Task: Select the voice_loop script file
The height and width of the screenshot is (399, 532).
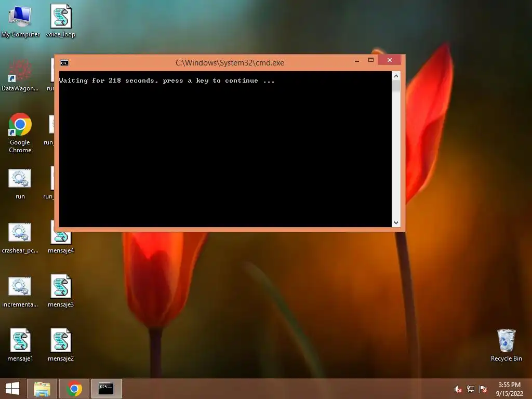Action: (61, 21)
